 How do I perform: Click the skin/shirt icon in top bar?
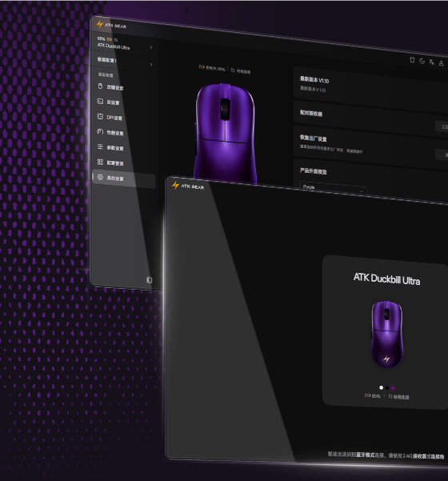coord(413,60)
